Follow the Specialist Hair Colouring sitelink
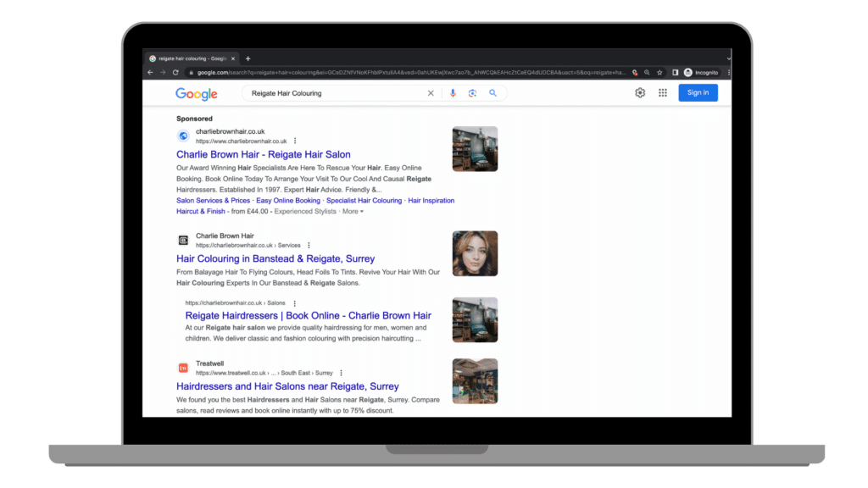Image resolution: width=868 pixels, height=488 pixels. point(364,201)
